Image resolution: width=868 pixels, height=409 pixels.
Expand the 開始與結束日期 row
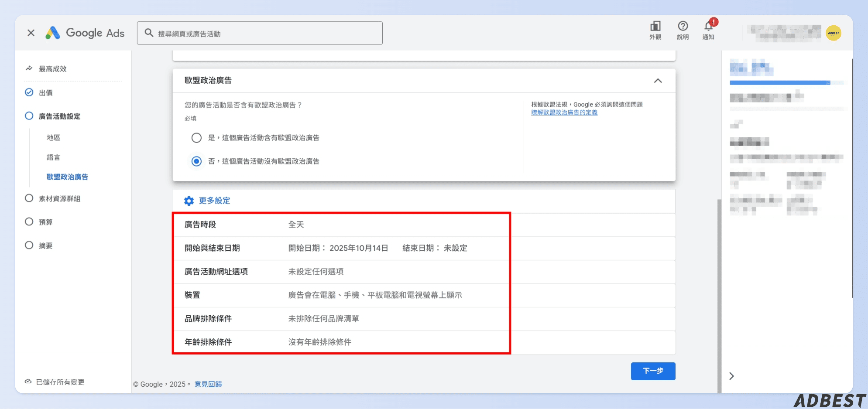(424, 248)
